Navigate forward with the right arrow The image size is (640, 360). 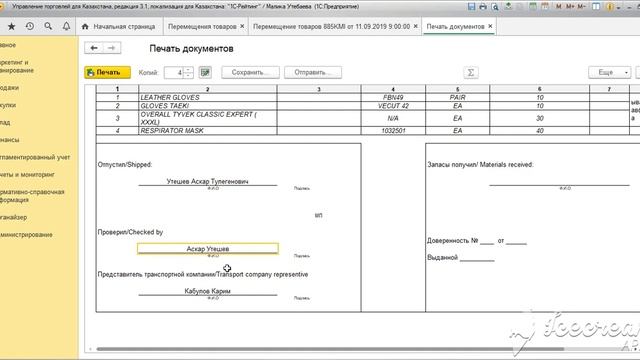(x=111, y=48)
